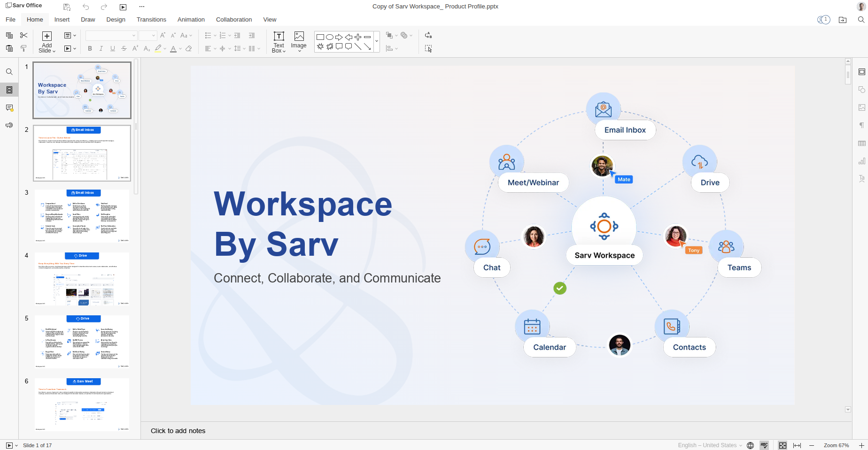This screenshot has height=450, width=868.
Task: Open the Collaboration tab
Action: pos(233,19)
